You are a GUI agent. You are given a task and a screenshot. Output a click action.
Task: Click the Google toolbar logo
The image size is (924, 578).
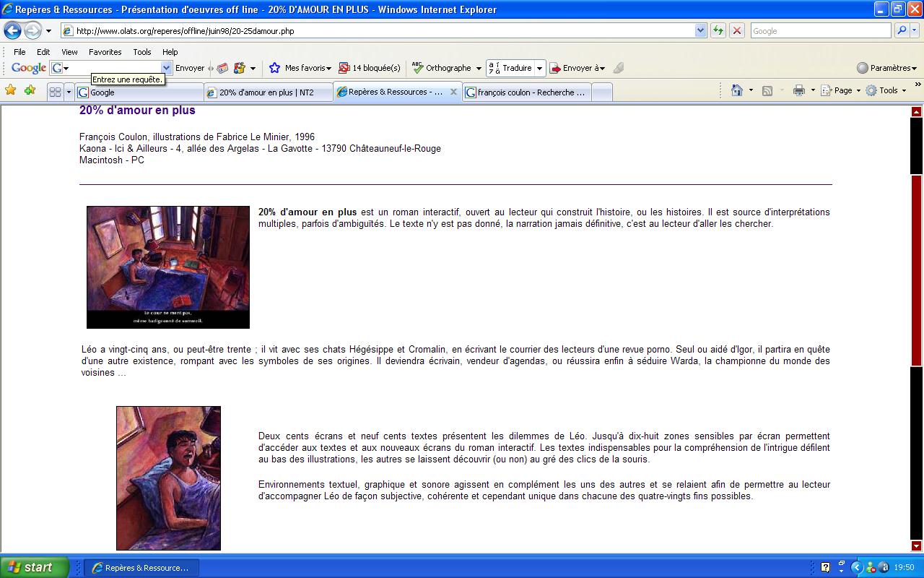(x=29, y=68)
